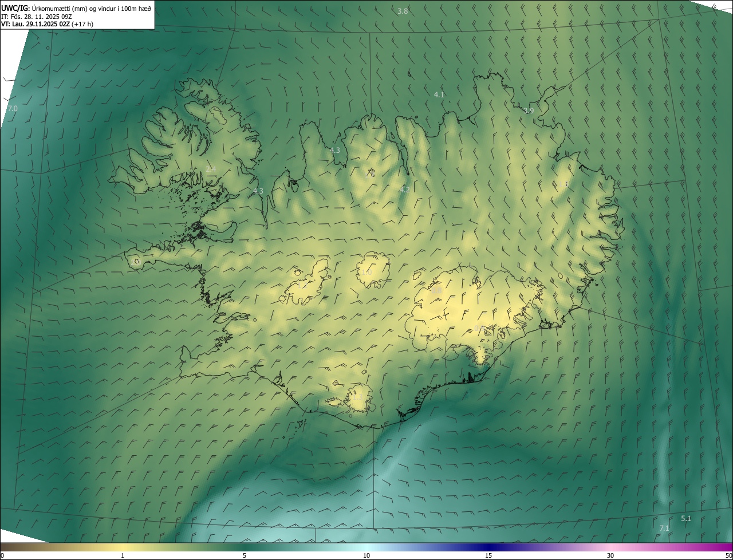The image size is (733, 560).
Task: Click the '4.2' value label on the map
Action: 404,190
